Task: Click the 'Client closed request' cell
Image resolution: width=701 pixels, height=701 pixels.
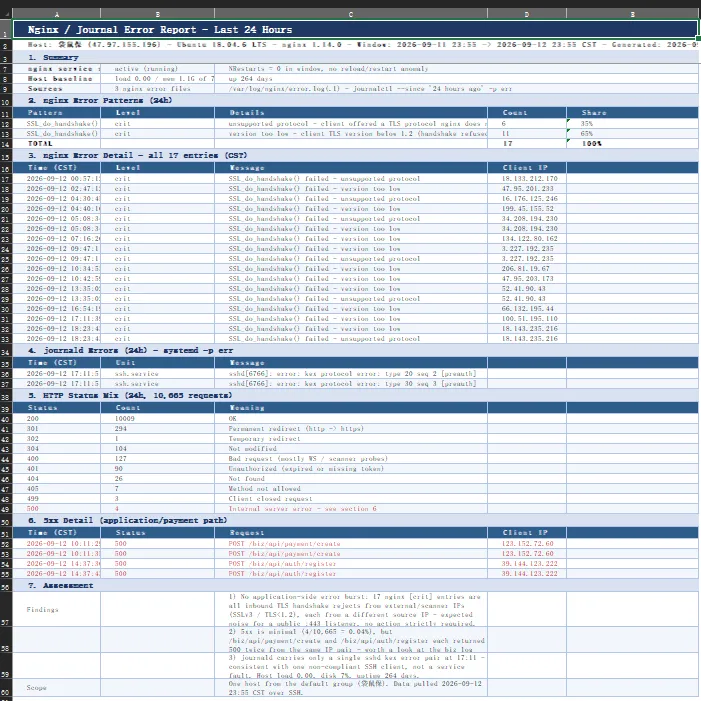Action: tap(351, 498)
